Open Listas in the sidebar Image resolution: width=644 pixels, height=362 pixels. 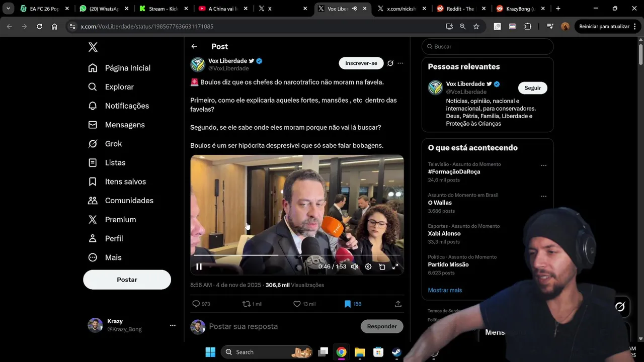[107, 162]
